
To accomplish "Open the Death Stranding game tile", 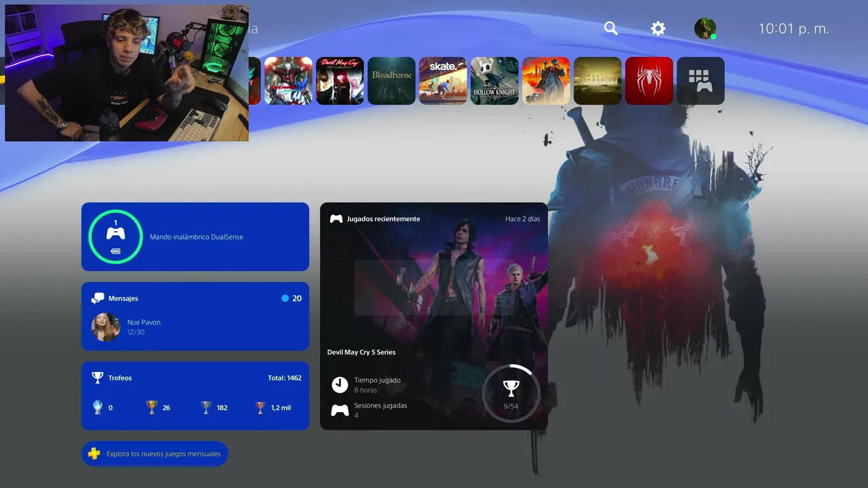I will 597,81.
